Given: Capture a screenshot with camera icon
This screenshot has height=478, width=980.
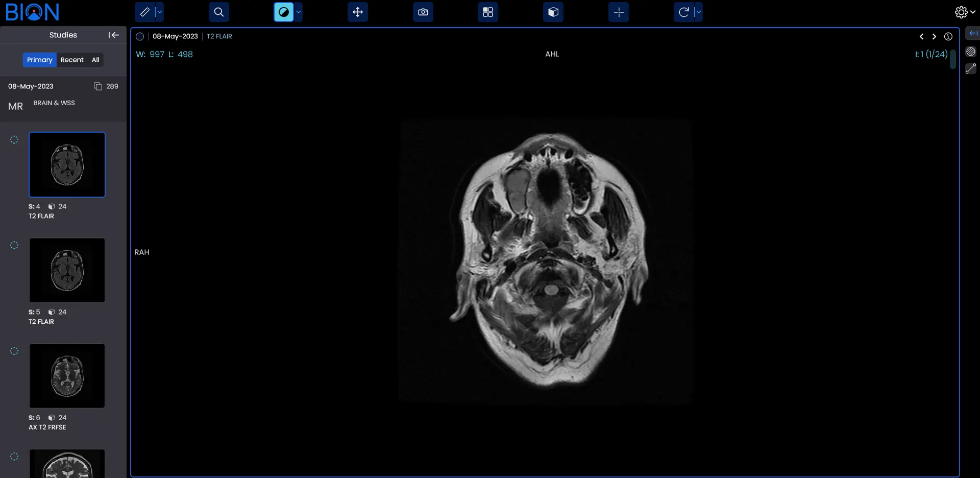Looking at the screenshot, I should [x=423, y=12].
